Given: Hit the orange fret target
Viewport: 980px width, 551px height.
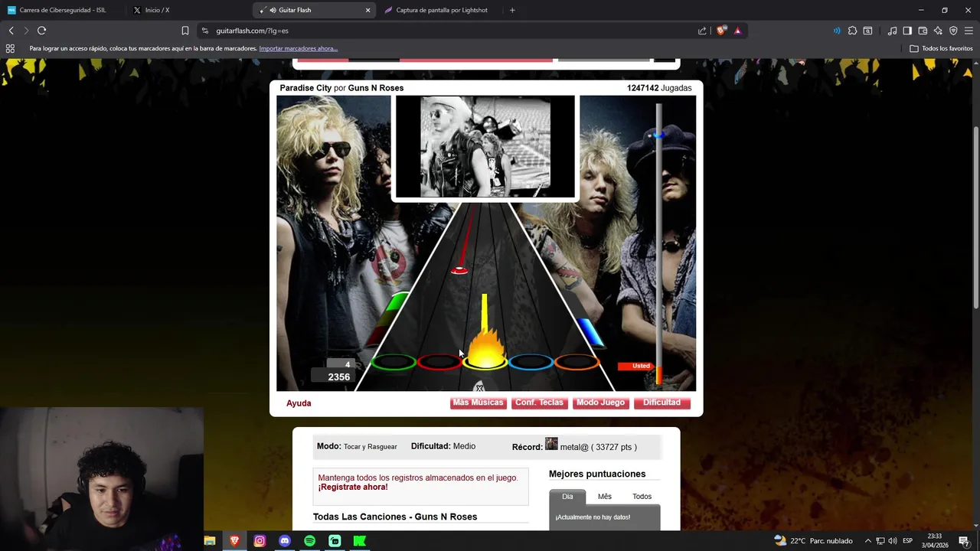Looking at the screenshot, I should click(577, 362).
